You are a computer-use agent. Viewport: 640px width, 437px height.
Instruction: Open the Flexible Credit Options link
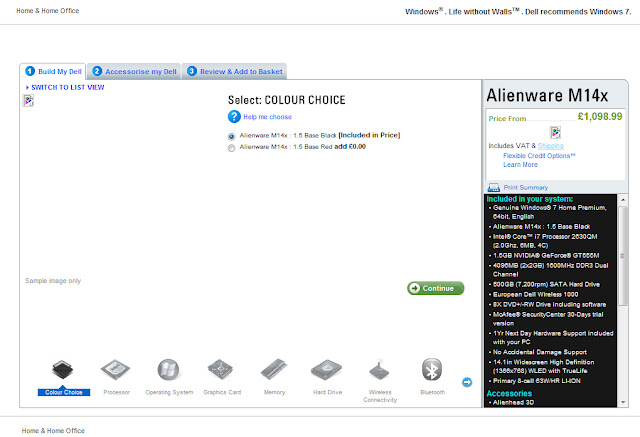tap(539, 156)
